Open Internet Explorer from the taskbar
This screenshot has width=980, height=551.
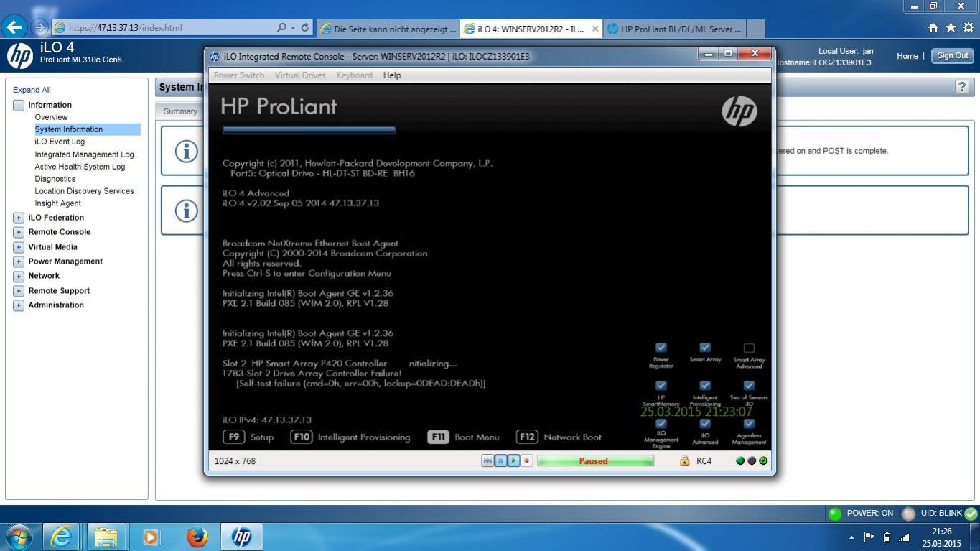62,537
